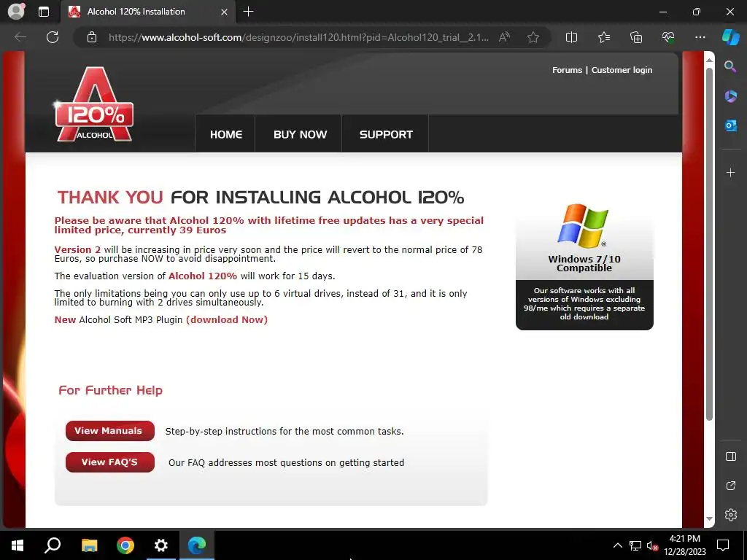Open the Edge profile avatar

(16, 12)
